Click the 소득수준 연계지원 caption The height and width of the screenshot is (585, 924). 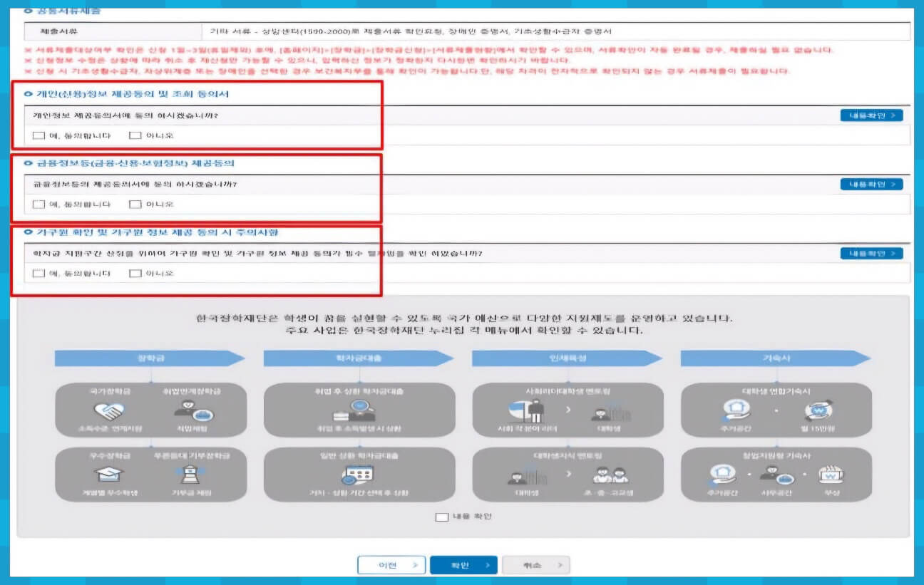(109, 429)
